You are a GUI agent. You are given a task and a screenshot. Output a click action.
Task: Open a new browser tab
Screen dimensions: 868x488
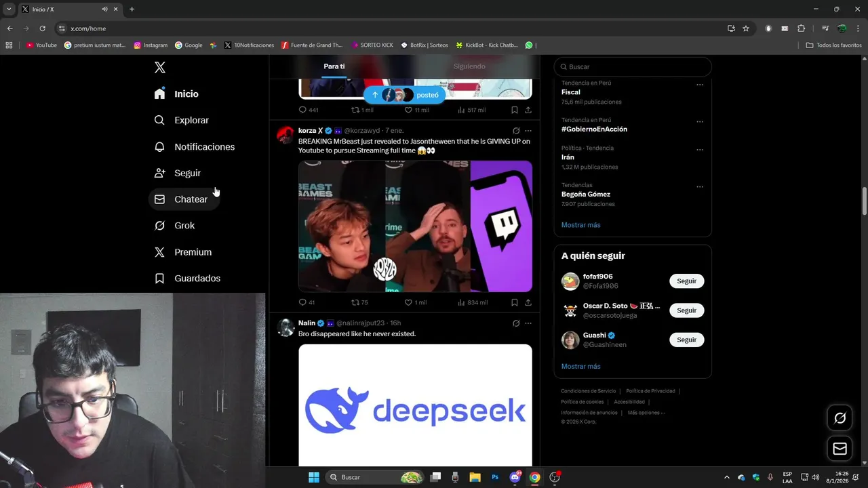132,9
